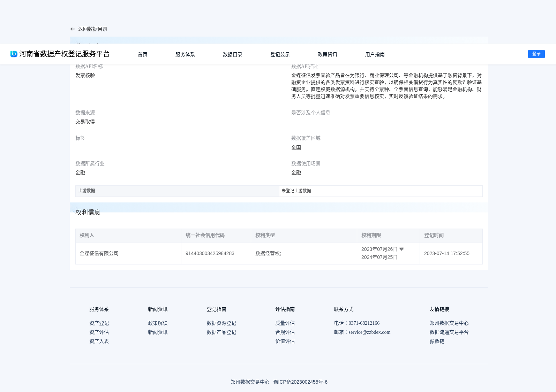The width and height of the screenshot is (556, 392).
Task: Open the 新闻资讯 link under 政策解读
Action: pyautogui.click(x=158, y=332)
